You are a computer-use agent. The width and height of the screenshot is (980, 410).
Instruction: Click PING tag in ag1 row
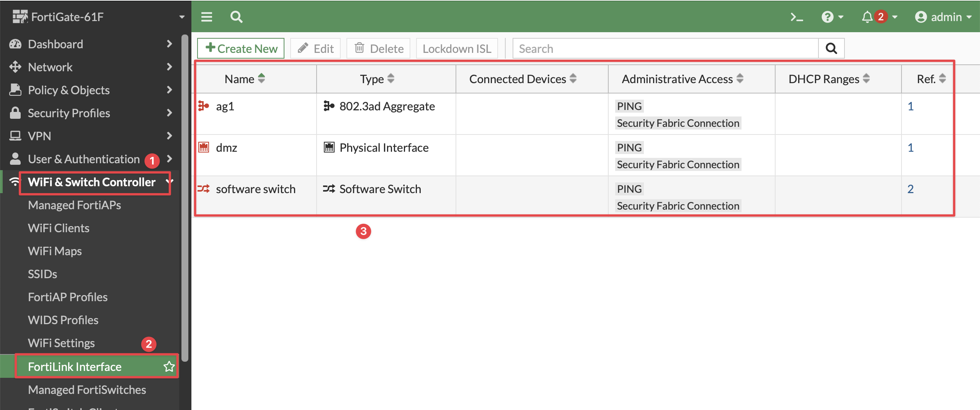click(629, 106)
